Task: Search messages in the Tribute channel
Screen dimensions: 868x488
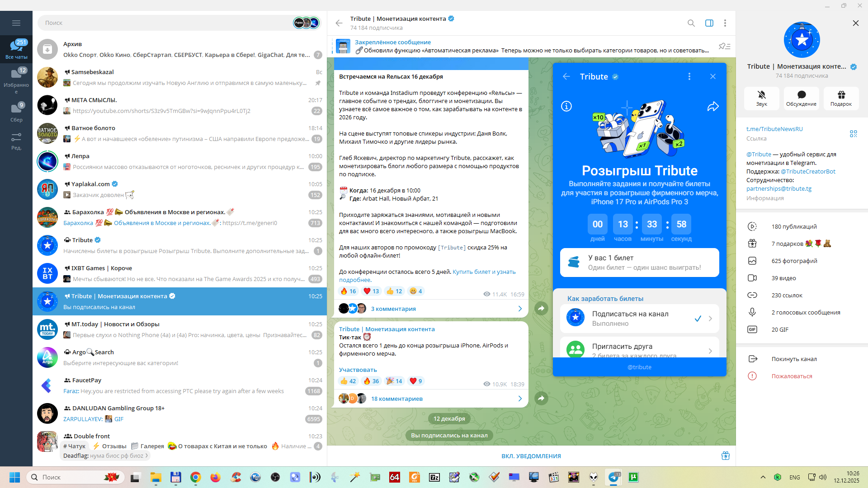Action: (x=691, y=23)
